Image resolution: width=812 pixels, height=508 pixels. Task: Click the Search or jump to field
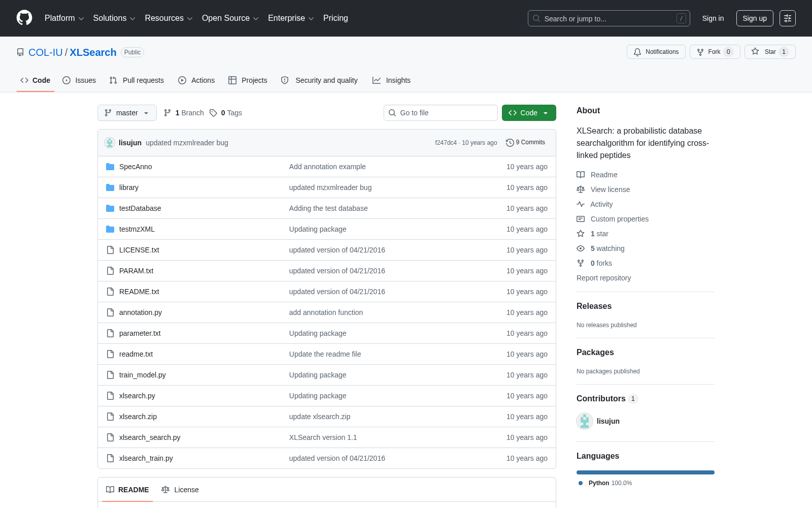[x=609, y=18]
